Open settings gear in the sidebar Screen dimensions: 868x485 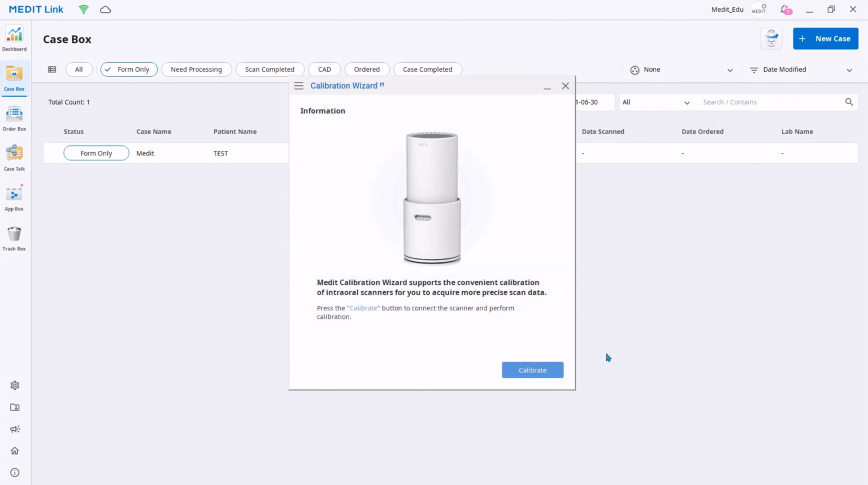(15, 386)
